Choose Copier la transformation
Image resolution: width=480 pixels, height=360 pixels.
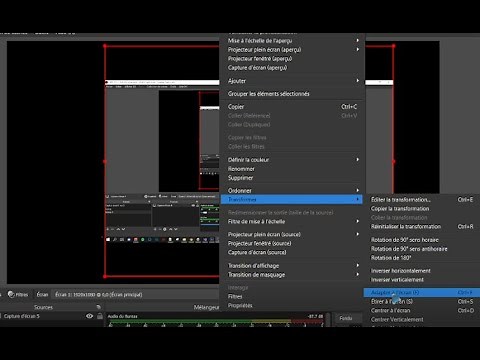pos(422,209)
